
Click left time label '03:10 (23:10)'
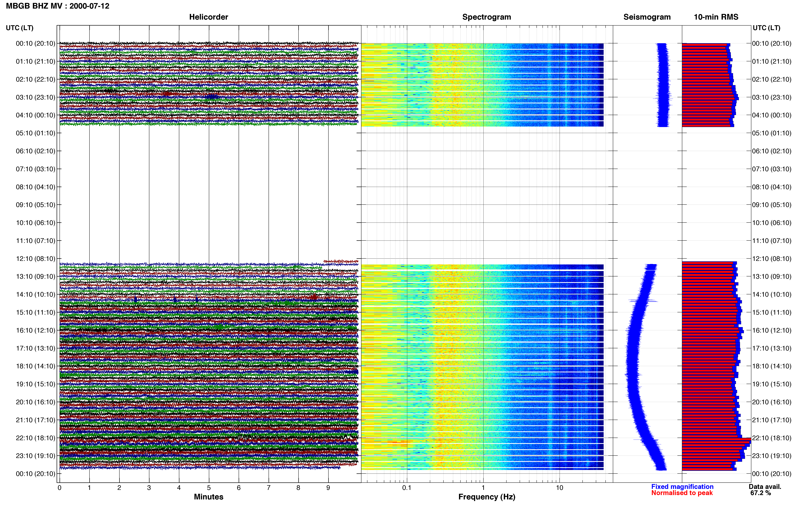click(x=36, y=97)
